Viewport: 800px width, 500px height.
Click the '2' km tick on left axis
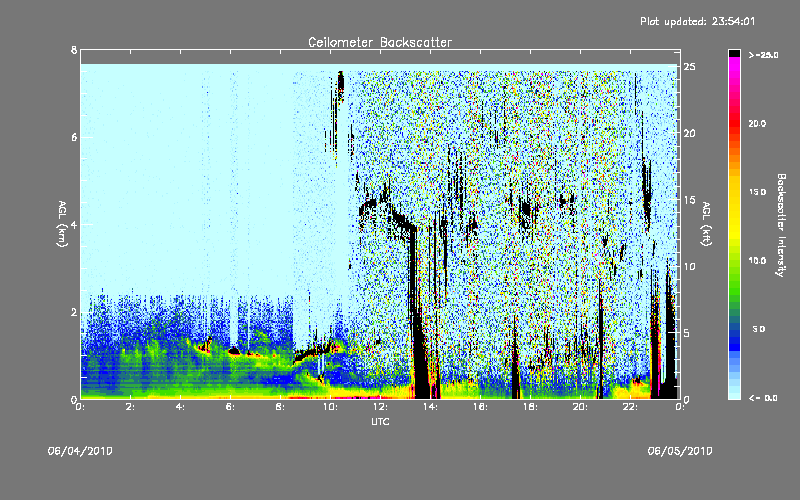click(74, 312)
